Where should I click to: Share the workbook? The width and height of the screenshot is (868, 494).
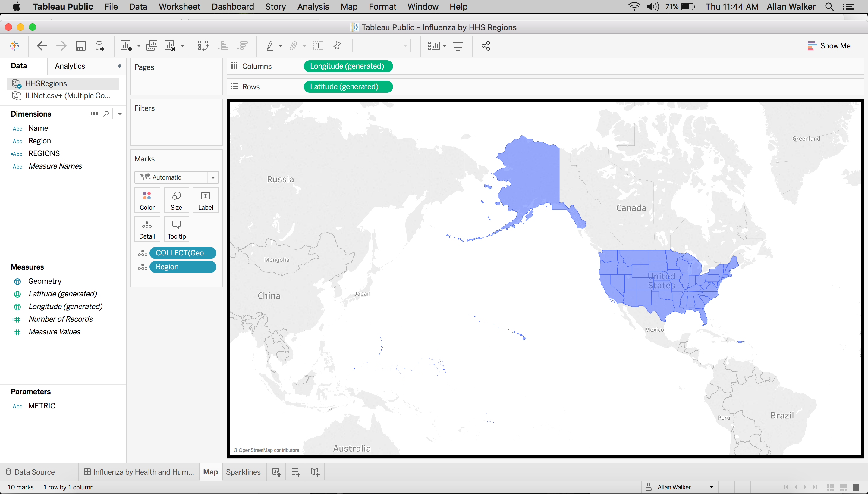point(486,45)
